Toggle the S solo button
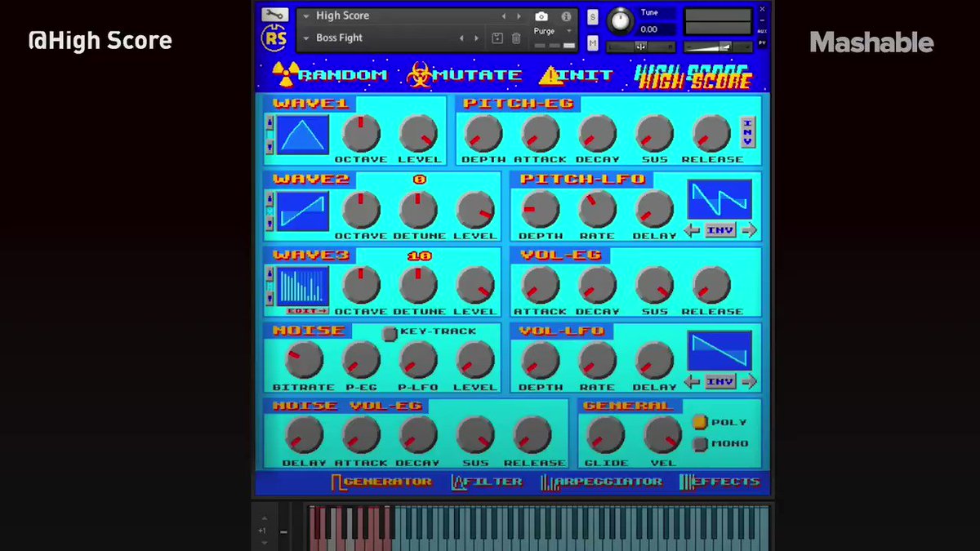Screen dimensions: 980x551 pos(592,17)
